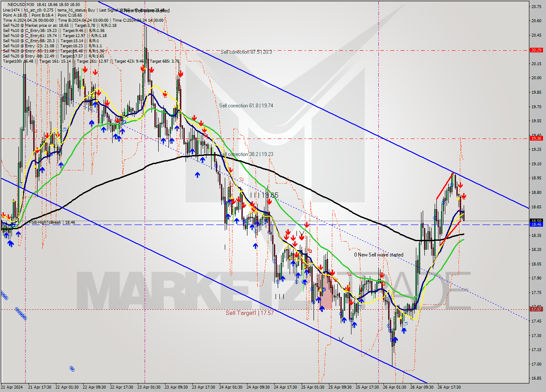Click the red 17.57 price tag
The height and width of the screenshot is (392, 546).
point(536,309)
